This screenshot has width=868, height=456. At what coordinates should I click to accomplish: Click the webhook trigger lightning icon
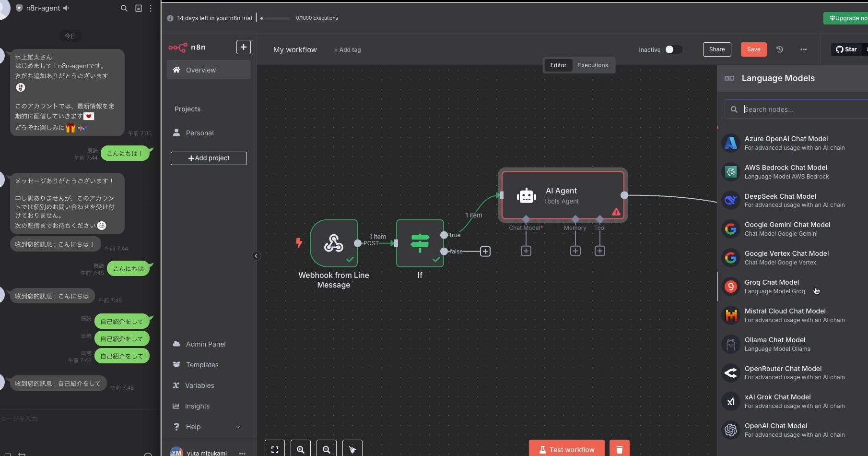299,243
